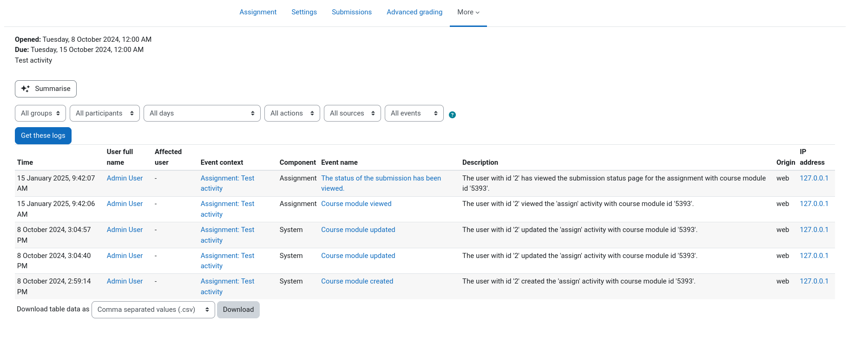Select the Time column header
Screen dimensions: 868x342
point(25,162)
